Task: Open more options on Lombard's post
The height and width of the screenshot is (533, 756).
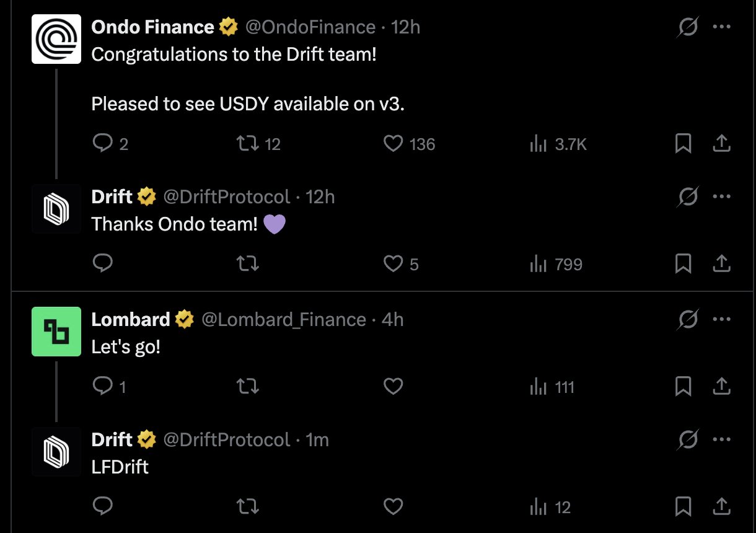Action: tap(722, 319)
